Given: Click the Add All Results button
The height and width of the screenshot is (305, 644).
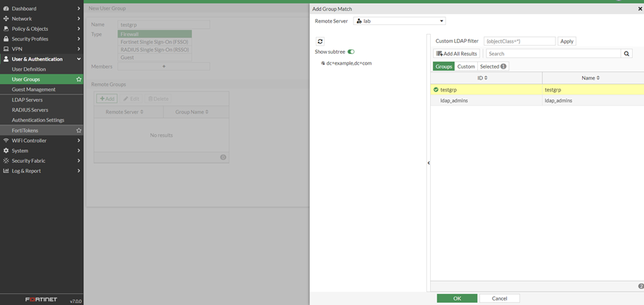Looking at the screenshot, I should (x=457, y=54).
